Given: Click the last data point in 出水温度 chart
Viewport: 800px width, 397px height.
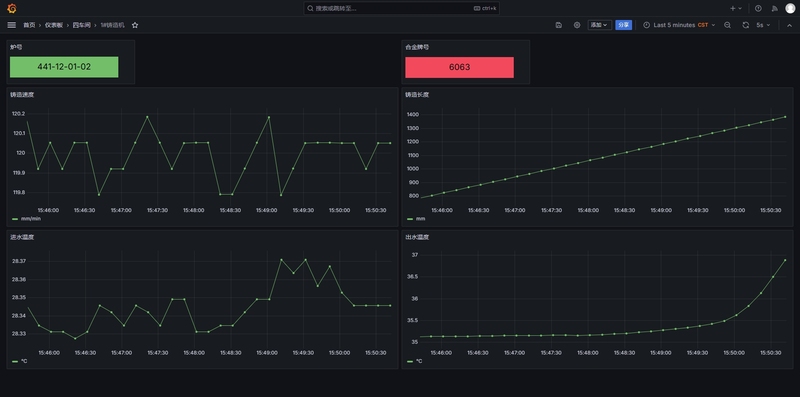Looking at the screenshot, I should coord(785,260).
